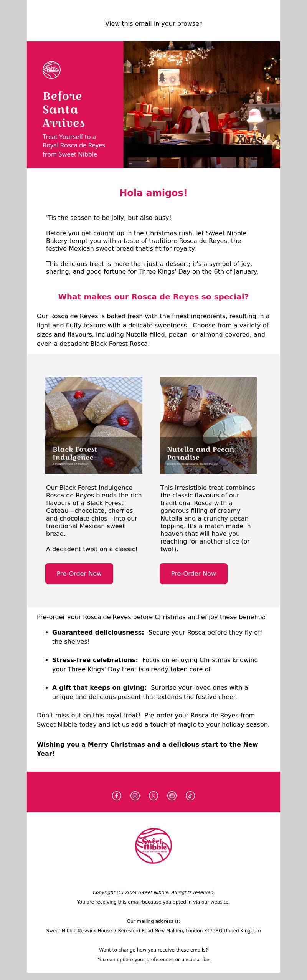This screenshot has height=980, width=307.
Task: Open the Instagram social icon
Action: click(135, 796)
